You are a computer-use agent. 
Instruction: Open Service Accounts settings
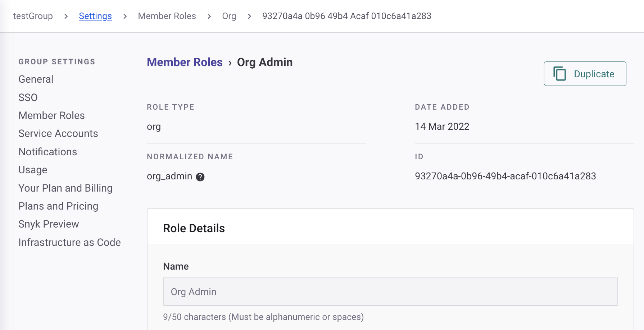tap(58, 133)
